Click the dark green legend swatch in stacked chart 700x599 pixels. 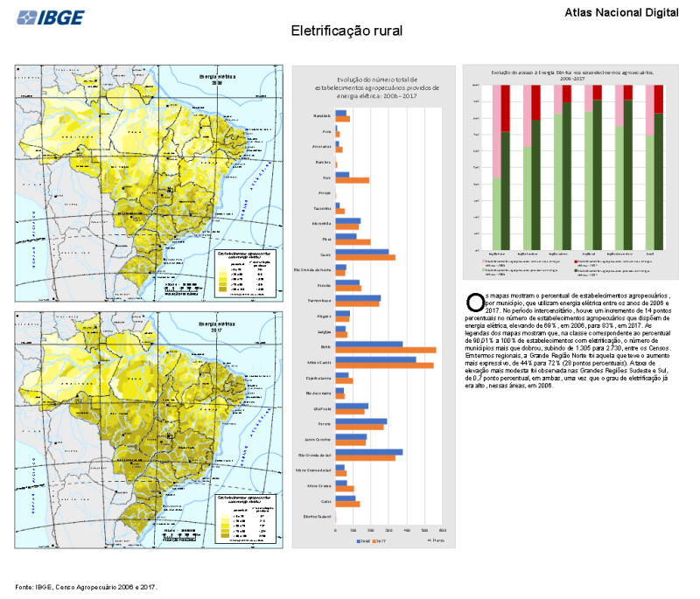coord(575,269)
